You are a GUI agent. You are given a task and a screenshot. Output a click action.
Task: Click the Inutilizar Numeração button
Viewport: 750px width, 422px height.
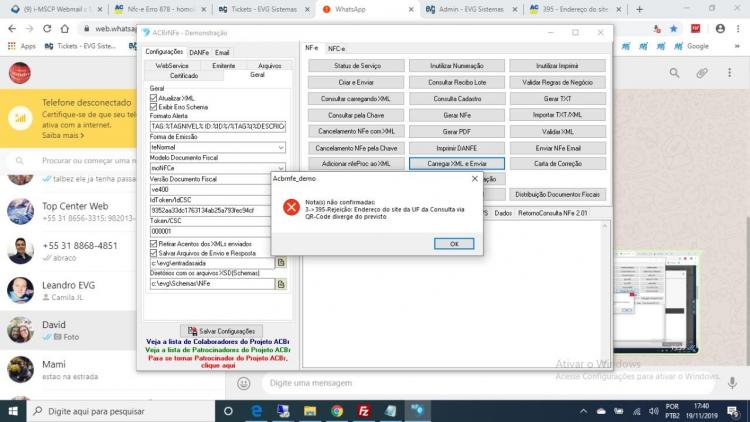coord(457,66)
